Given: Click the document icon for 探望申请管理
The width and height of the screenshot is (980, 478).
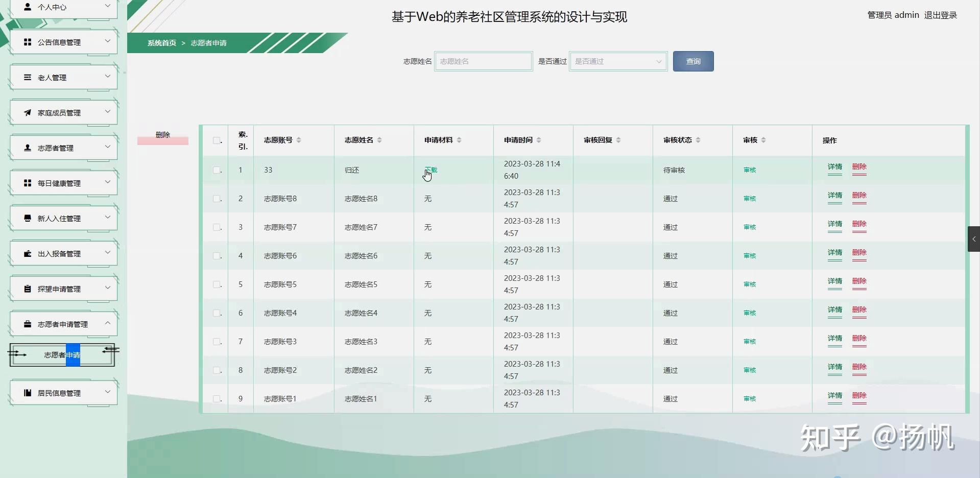Looking at the screenshot, I should 28,288.
